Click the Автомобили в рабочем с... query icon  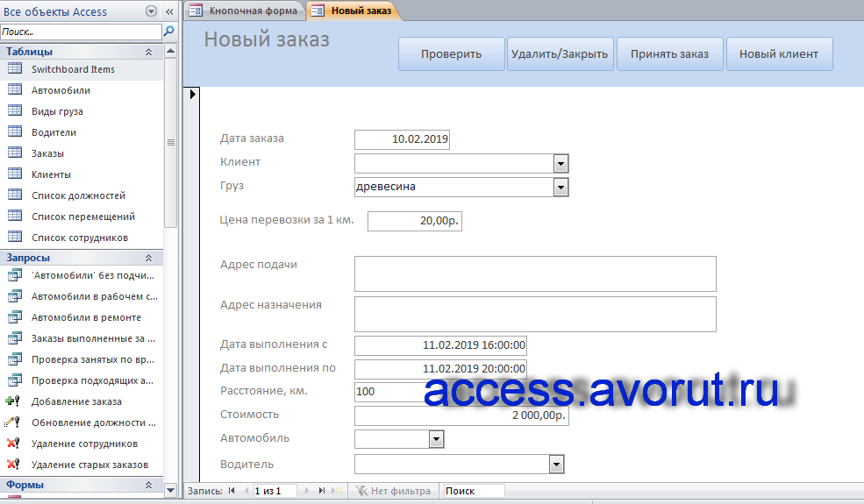click(15, 295)
